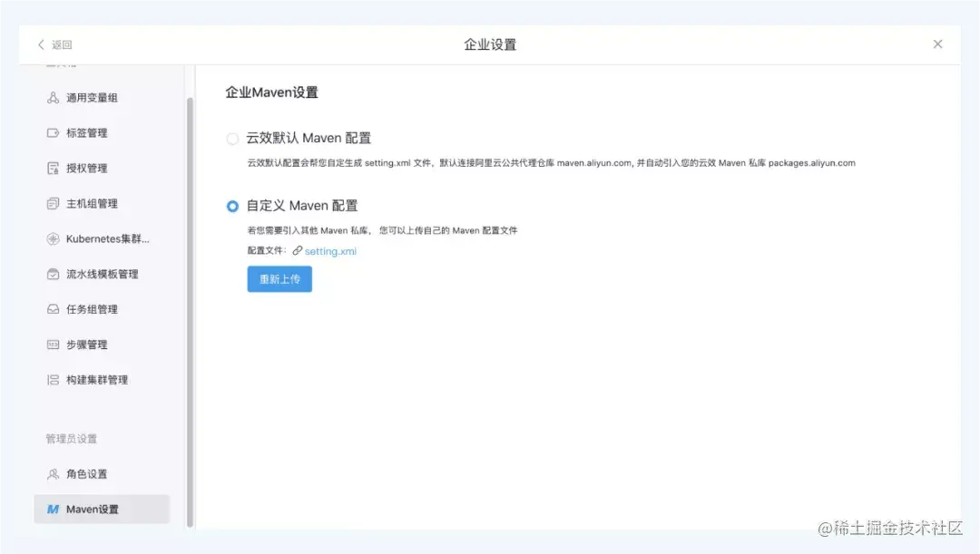Go to 任务组管理 section
The height and width of the screenshot is (554, 980).
coord(102,309)
